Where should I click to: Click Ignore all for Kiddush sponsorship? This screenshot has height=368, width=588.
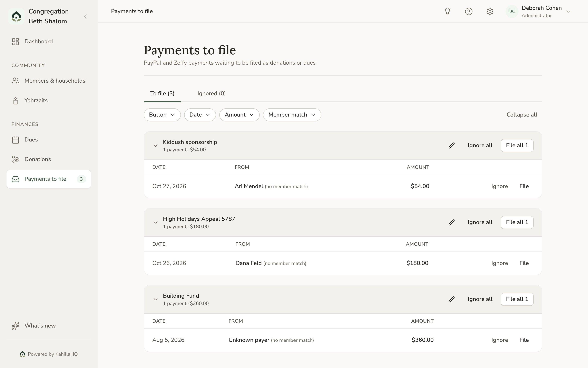click(x=480, y=146)
